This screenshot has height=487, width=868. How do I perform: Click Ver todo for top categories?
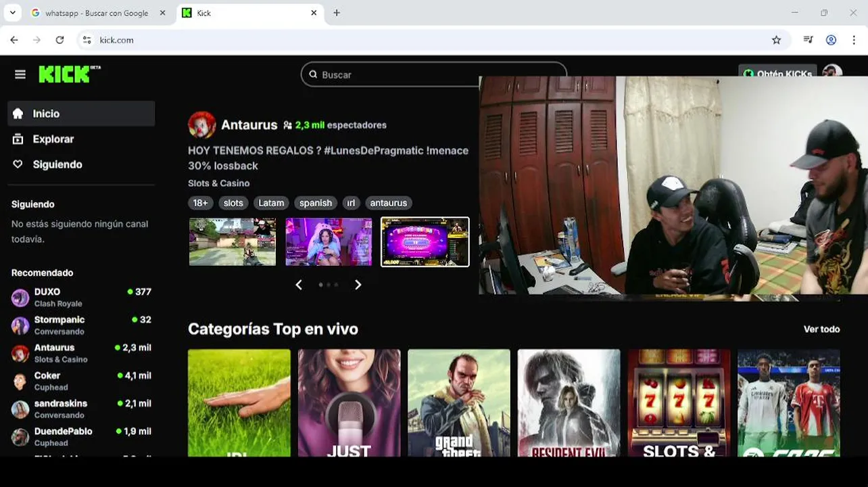click(821, 329)
